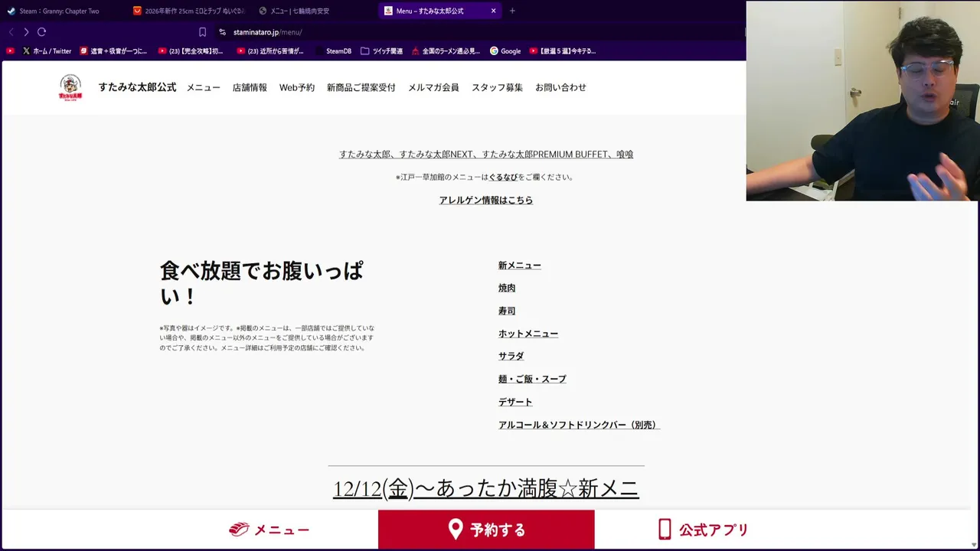
Task: Click the ※写真や器はイメージです disclaimer text
Action: (x=267, y=337)
